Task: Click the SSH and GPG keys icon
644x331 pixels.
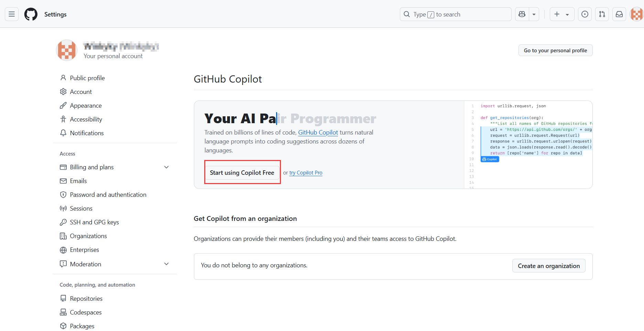Action: pos(63,222)
